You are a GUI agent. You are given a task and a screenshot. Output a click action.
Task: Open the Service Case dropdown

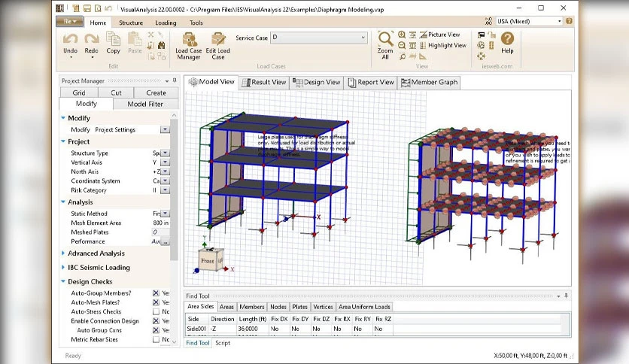pyautogui.click(x=319, y=38)
